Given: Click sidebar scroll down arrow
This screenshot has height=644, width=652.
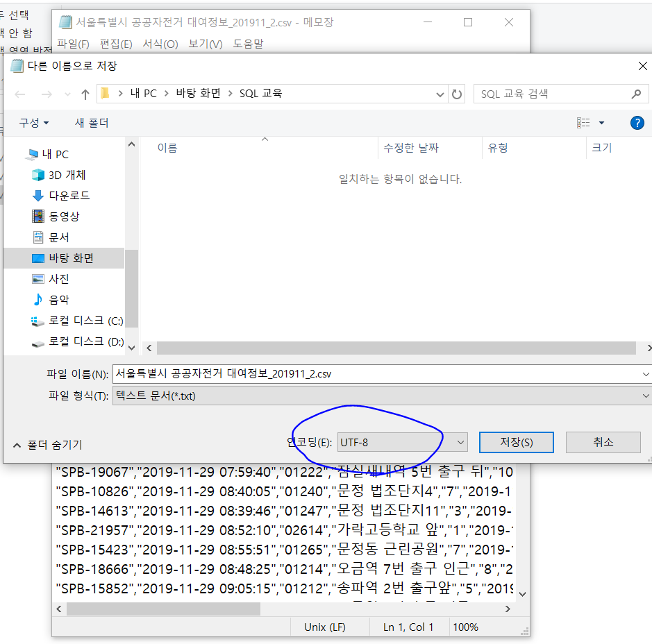Looking at the screenshot, I should pos(131,348).
